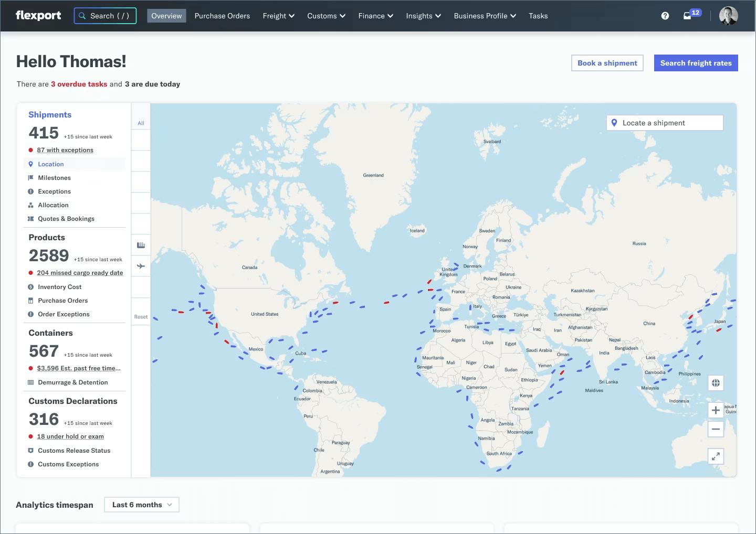Click the Locate a shipment search field

tap(665, 122)
